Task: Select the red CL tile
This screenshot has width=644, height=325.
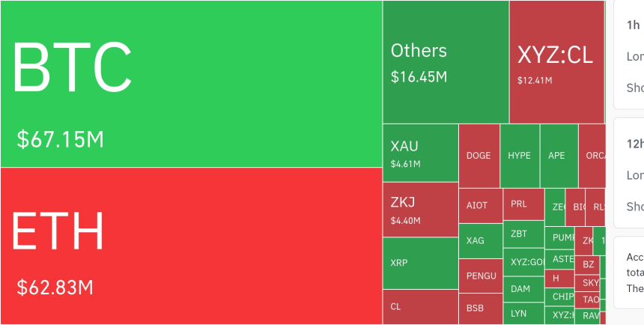Action: click(420, 306)
